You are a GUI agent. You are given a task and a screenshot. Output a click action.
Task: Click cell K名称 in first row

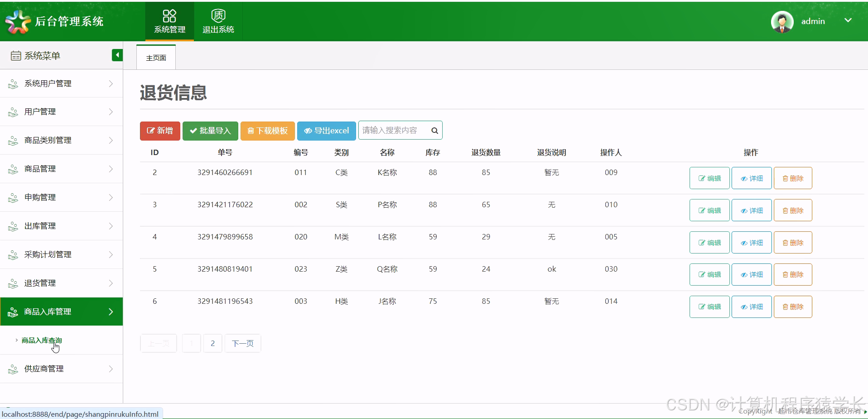(387, 172)
